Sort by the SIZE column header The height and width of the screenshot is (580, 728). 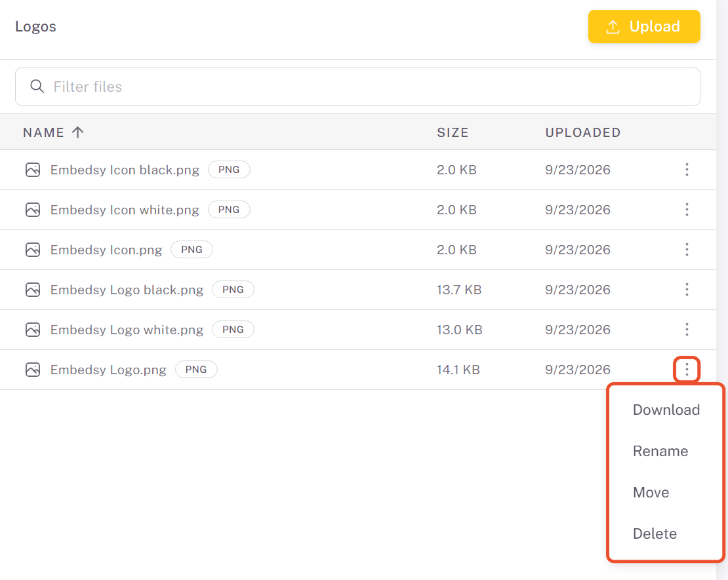click(x=453, y=132)
